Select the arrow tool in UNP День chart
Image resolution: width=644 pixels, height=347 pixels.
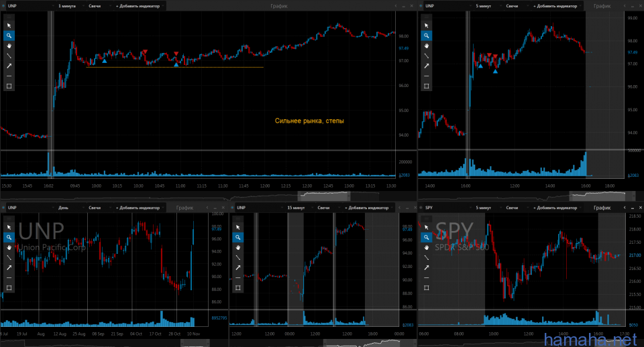coord(9,267)
